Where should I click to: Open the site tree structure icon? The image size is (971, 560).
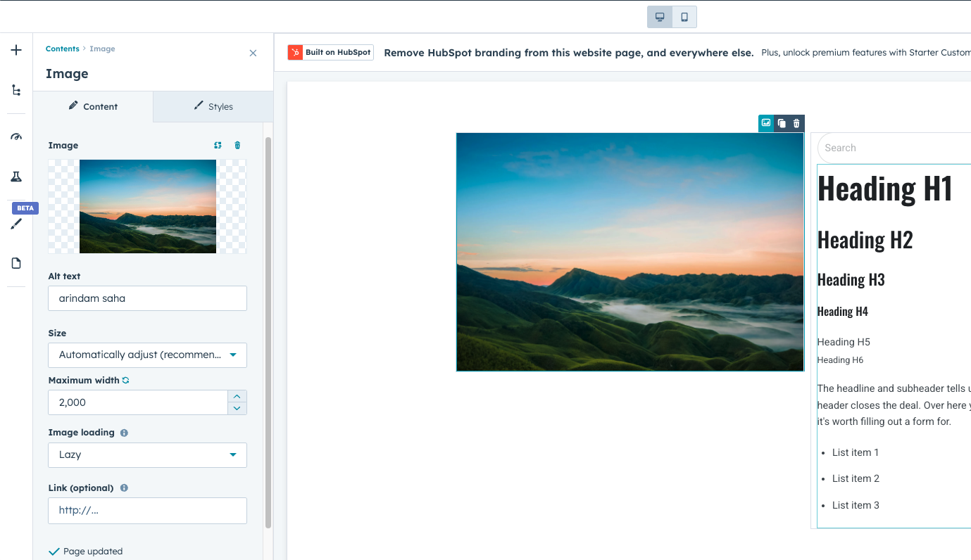pos(16,90)
